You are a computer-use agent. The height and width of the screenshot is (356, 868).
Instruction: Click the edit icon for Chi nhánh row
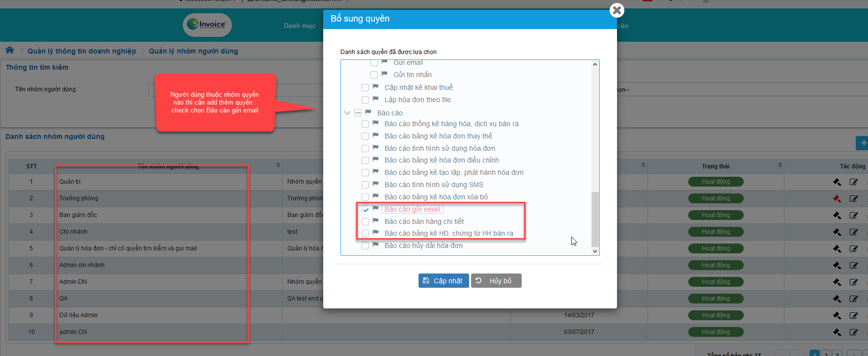point(854,232)
